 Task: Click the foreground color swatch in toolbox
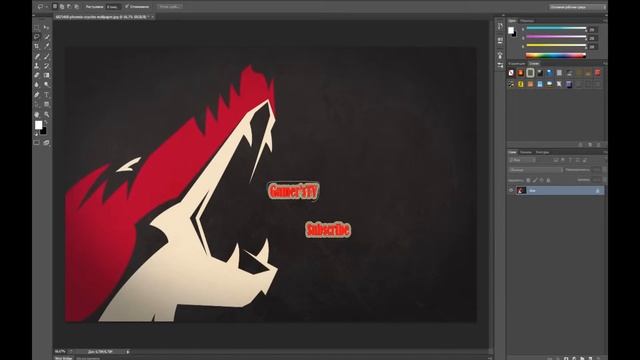click(x=38, y=125)
